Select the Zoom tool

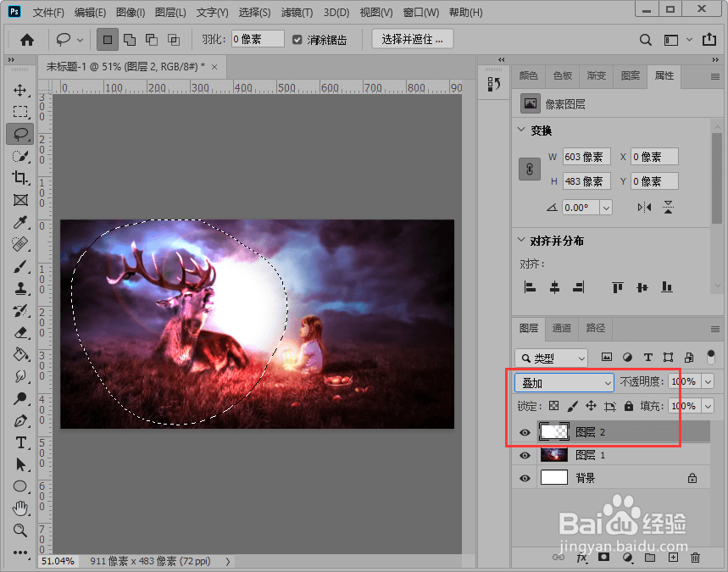click(20, 530)
